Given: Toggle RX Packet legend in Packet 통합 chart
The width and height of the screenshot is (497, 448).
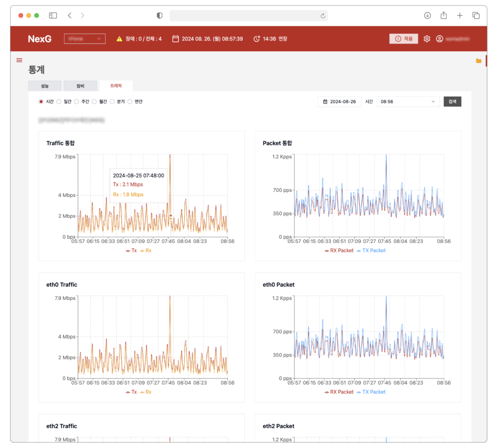Looking at the screenshot, I should 339,251.
